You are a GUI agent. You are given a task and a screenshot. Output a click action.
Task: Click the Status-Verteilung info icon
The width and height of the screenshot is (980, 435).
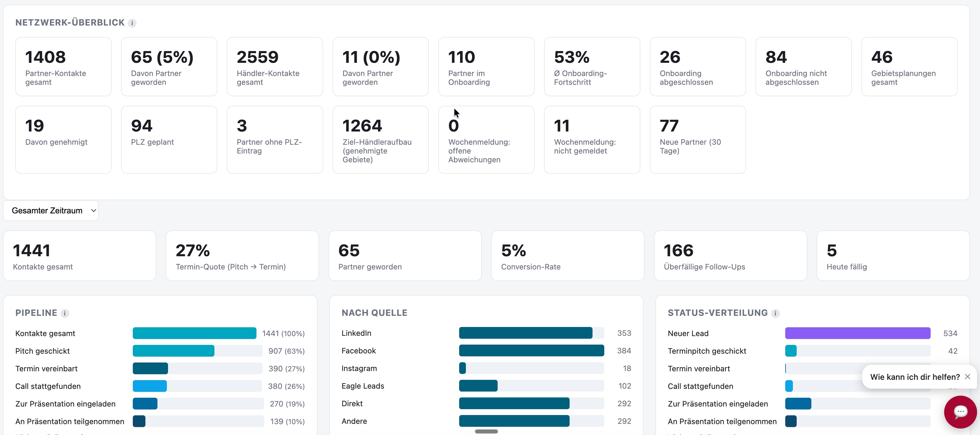tap(775, 313)
